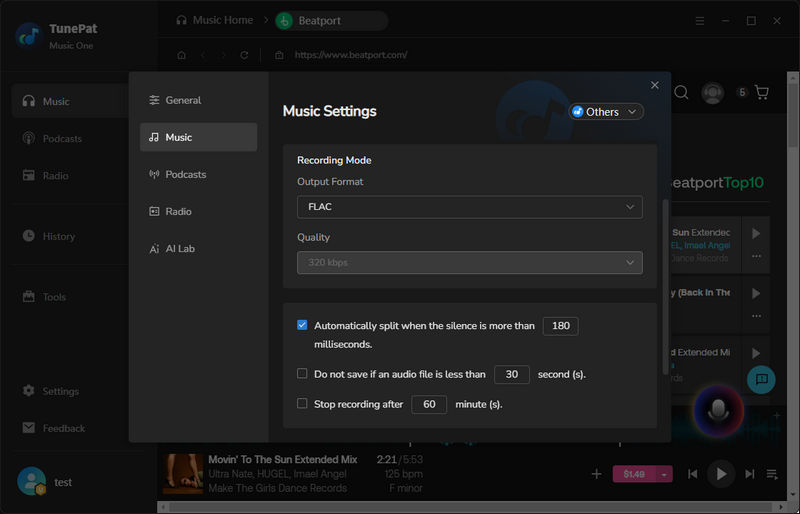Screen dimensions: 800x514
Task: Go forward in embedded browser
Action: [223, 55]
